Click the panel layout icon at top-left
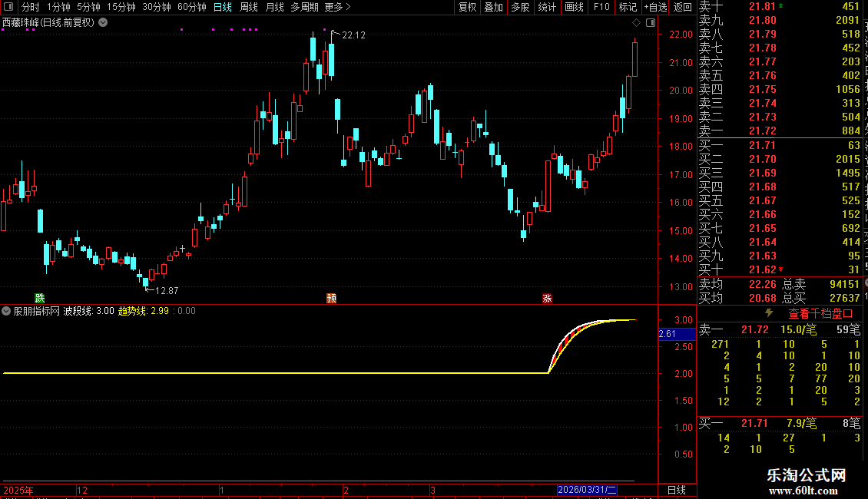This screenshot has height=499, width=868. pyautogui.click(x=8, y=7)
